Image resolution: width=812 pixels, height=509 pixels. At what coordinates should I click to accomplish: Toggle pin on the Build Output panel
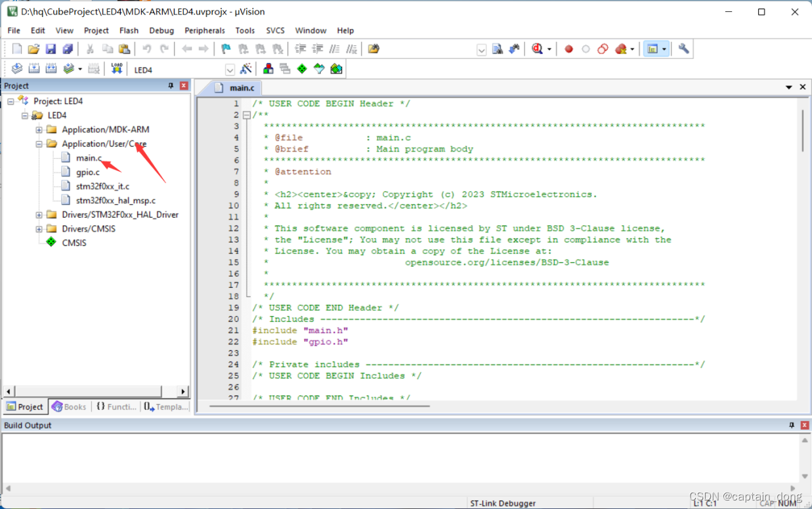(x=792, y=426)
